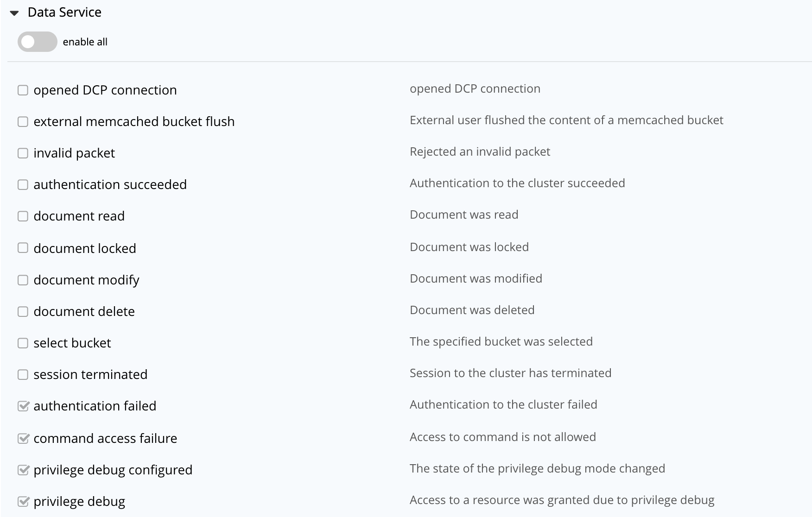Toggle the enable all switch

(37, 42)
